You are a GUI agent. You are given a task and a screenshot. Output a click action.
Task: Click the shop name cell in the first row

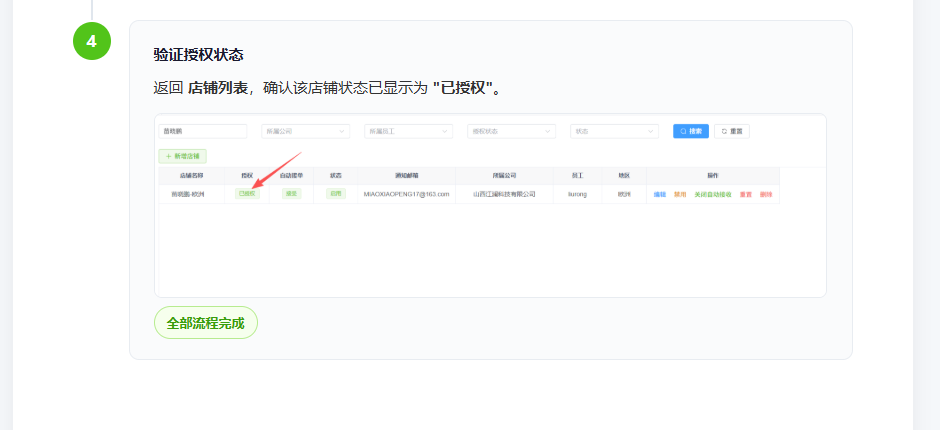pyautogui.click(x=192, y=194)
